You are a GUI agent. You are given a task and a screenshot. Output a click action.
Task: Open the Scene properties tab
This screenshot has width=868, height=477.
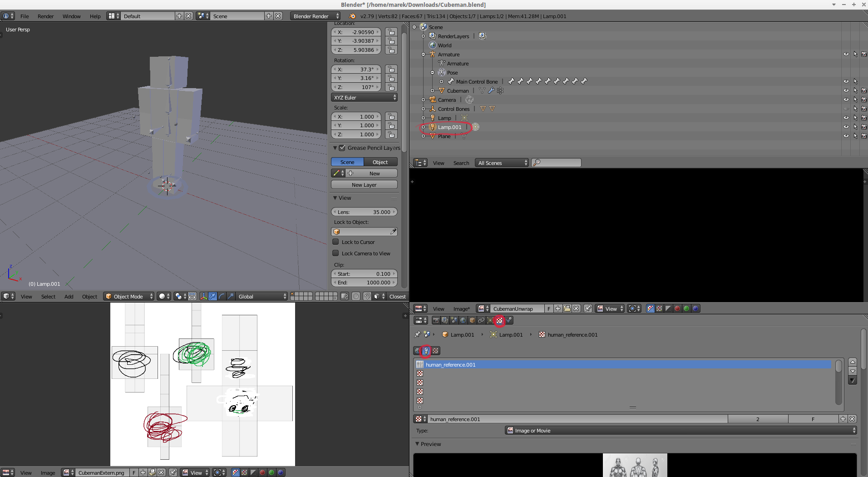(x=454, y=320)
